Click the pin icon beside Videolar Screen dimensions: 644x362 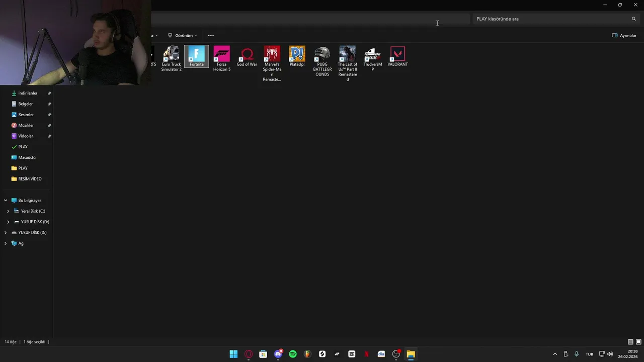tap(49, 136)
